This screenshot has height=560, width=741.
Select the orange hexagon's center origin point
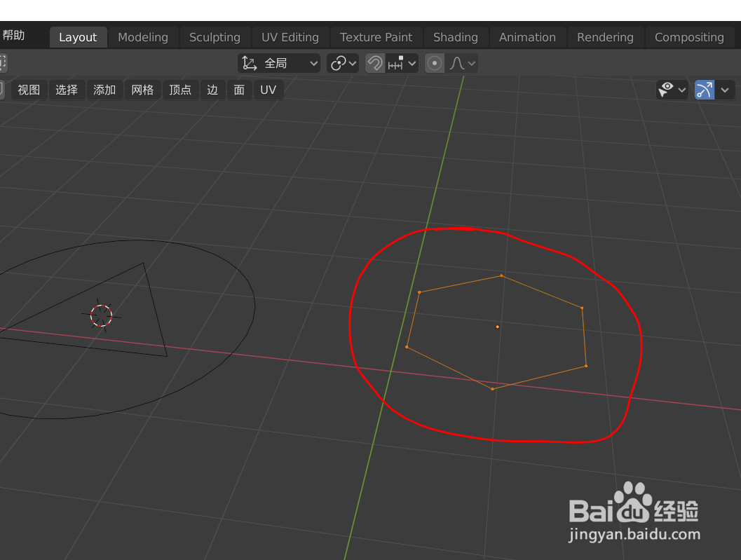point(497,327)
